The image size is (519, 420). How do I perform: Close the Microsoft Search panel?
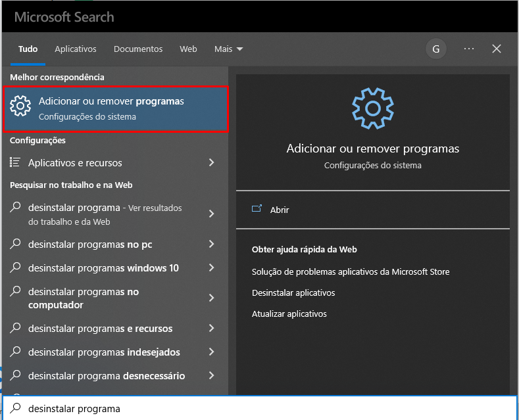click(x=496, y=49)
